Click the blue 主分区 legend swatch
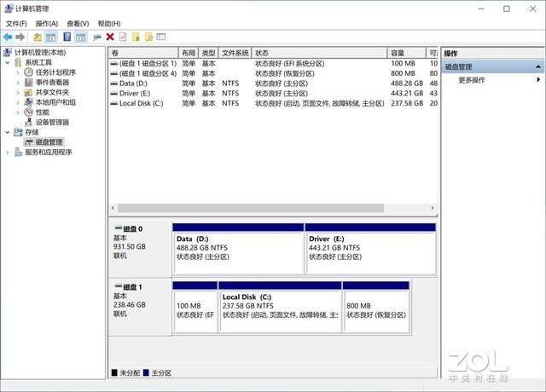Image resolution: width=546 pixels, height=392 pixels. pos(146,373)
